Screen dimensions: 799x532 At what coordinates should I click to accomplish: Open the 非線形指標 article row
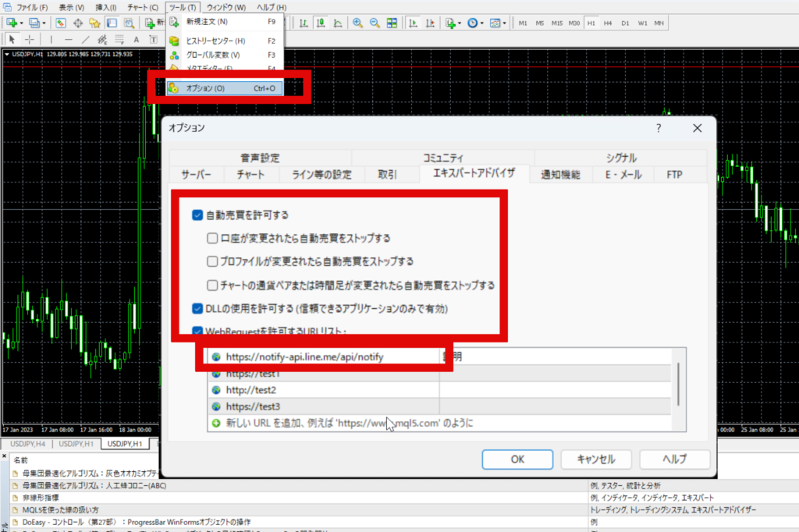click(x=41, y=498)
